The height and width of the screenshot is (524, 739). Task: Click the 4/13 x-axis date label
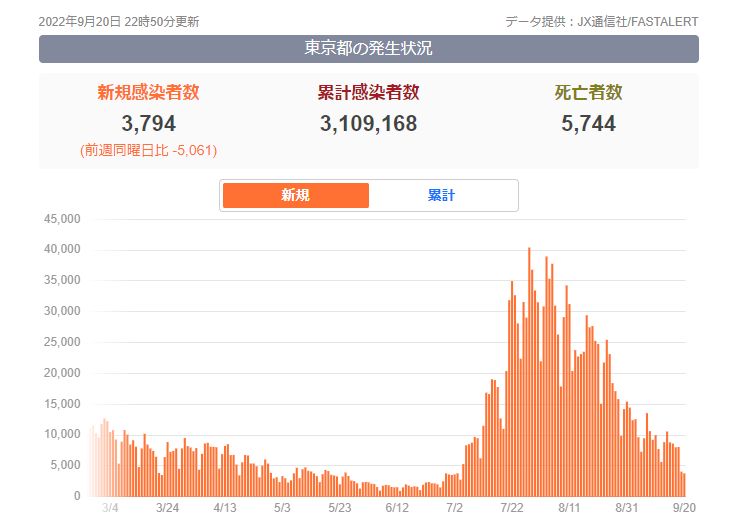point(225,508)
